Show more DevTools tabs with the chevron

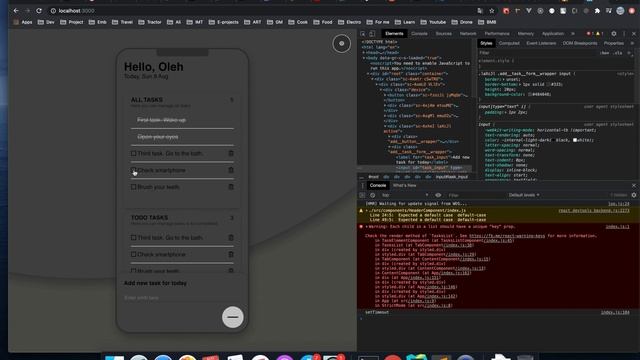pyautogui.click(x=573, y=34)
